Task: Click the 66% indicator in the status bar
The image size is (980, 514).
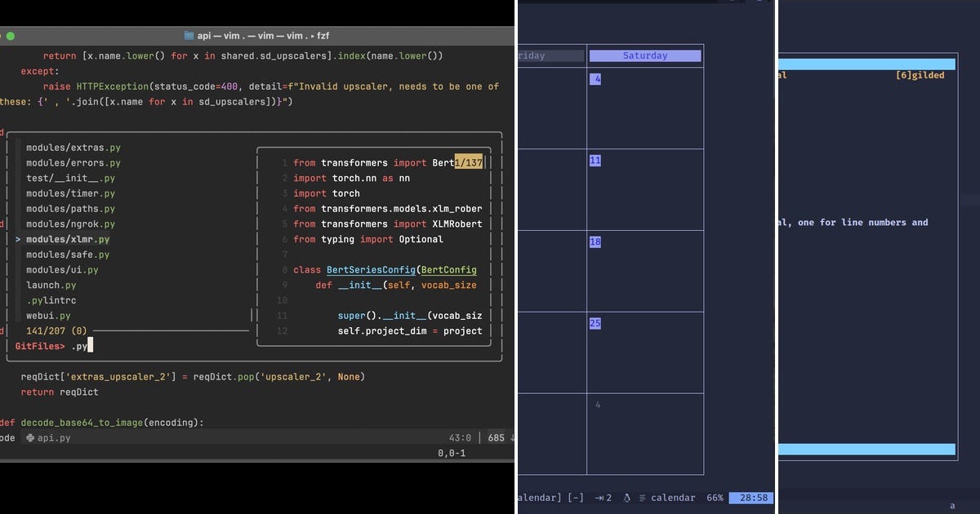Action: pos(715,498)
